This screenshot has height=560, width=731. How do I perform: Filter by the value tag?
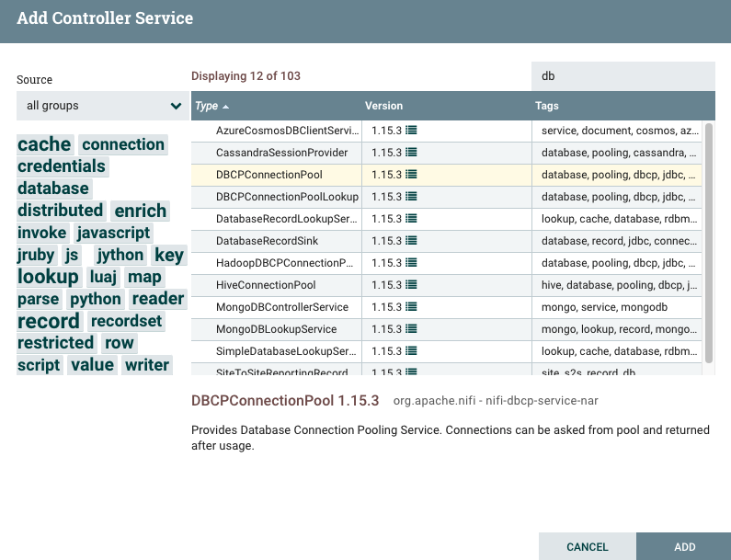(92, 365)
